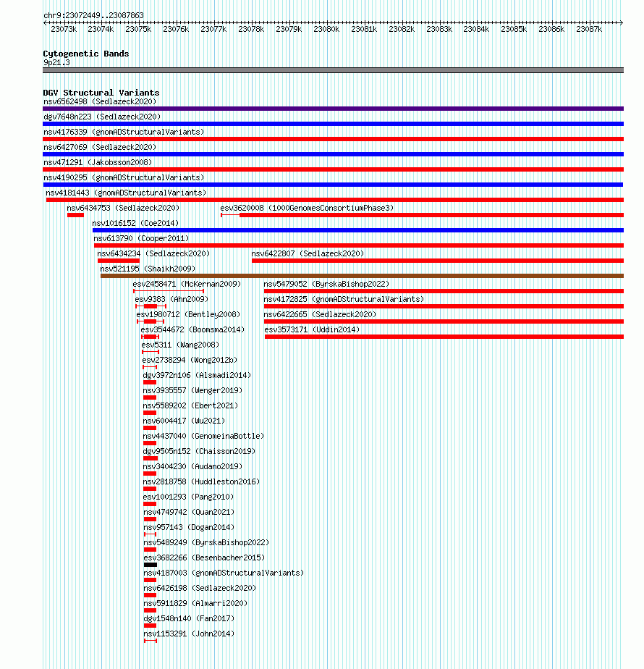Select dgv3972n106 (Alsmadi2014) label

tap(197, 376)
